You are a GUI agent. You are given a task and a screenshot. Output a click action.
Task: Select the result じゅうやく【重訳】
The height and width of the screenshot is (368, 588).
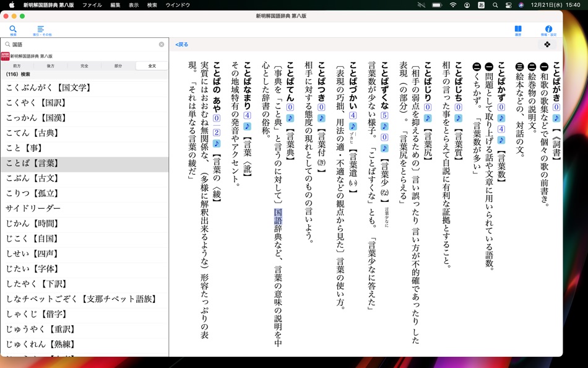coord(84,329)
